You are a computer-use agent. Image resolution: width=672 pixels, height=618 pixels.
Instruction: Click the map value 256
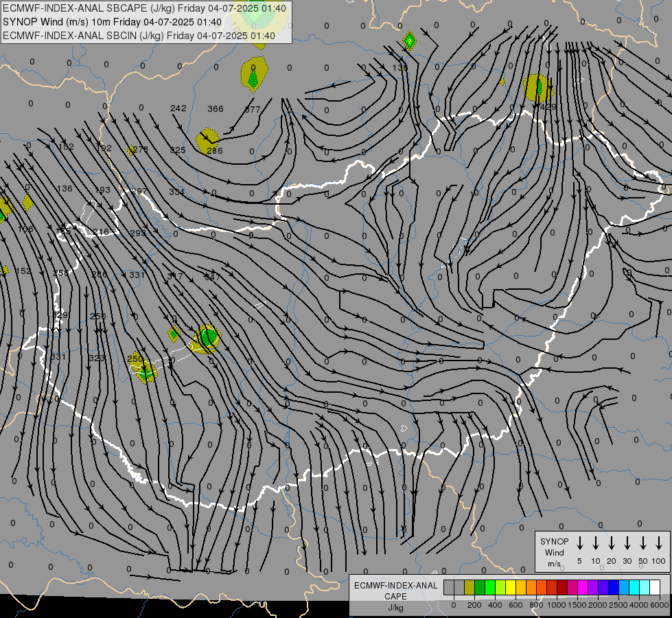tap(61, 273)
